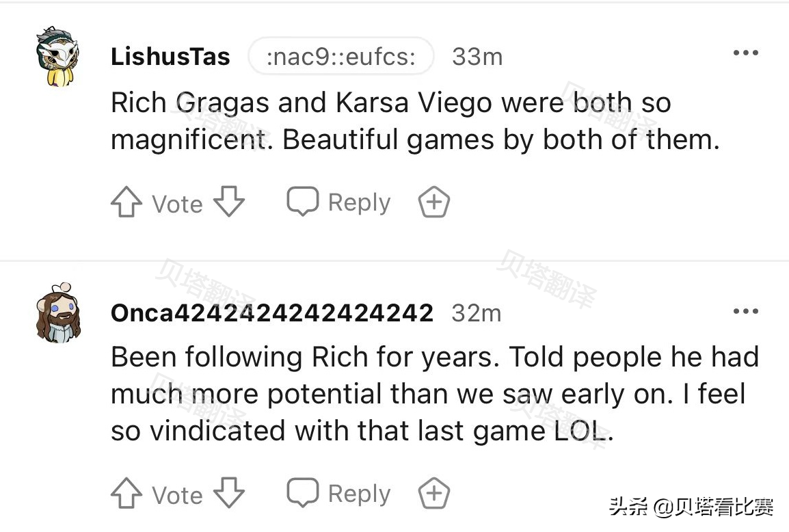
Task: Reply to the LishusTas comment
Action: pyautogui.click(x=358, y=202)
